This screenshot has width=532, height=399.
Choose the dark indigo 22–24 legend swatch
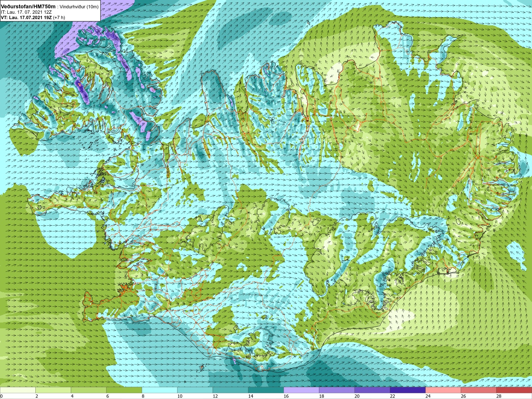408,390
